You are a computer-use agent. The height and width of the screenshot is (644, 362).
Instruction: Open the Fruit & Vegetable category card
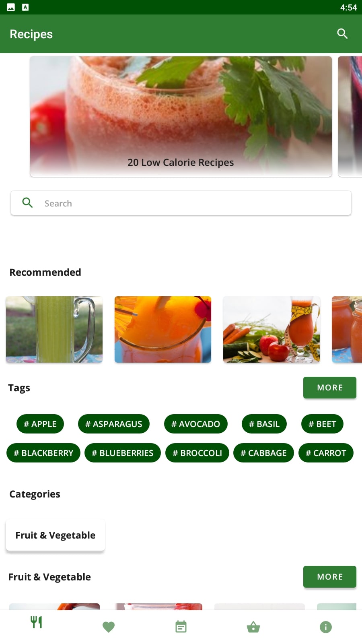pyautogui.click(x=56, y=535)
